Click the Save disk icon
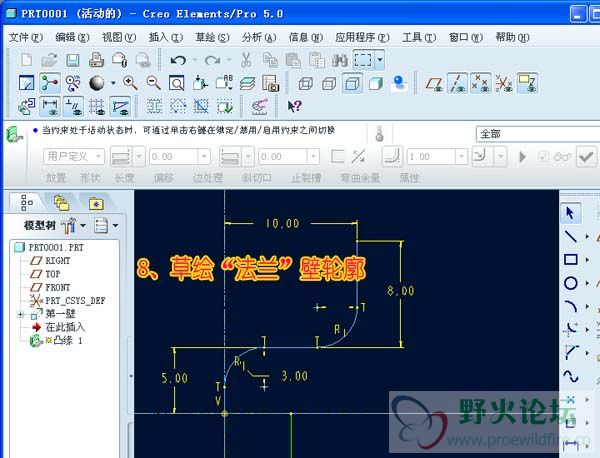 (x=73, y=60)
